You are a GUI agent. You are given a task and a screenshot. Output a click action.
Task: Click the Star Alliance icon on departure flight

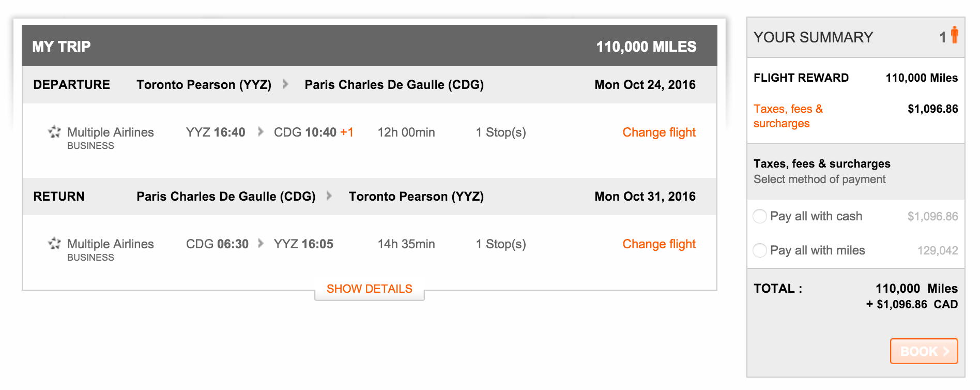pos(54,131)
